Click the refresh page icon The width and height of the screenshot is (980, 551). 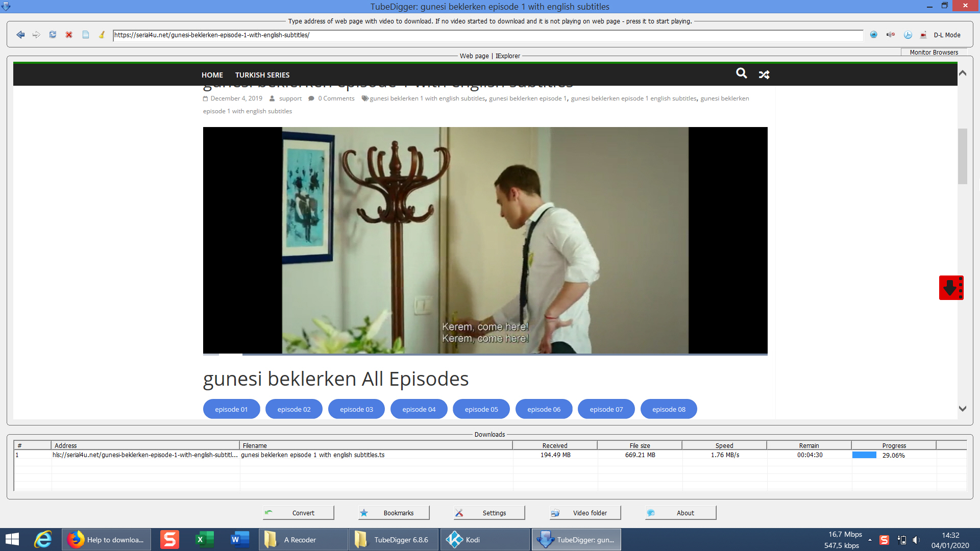53,35
